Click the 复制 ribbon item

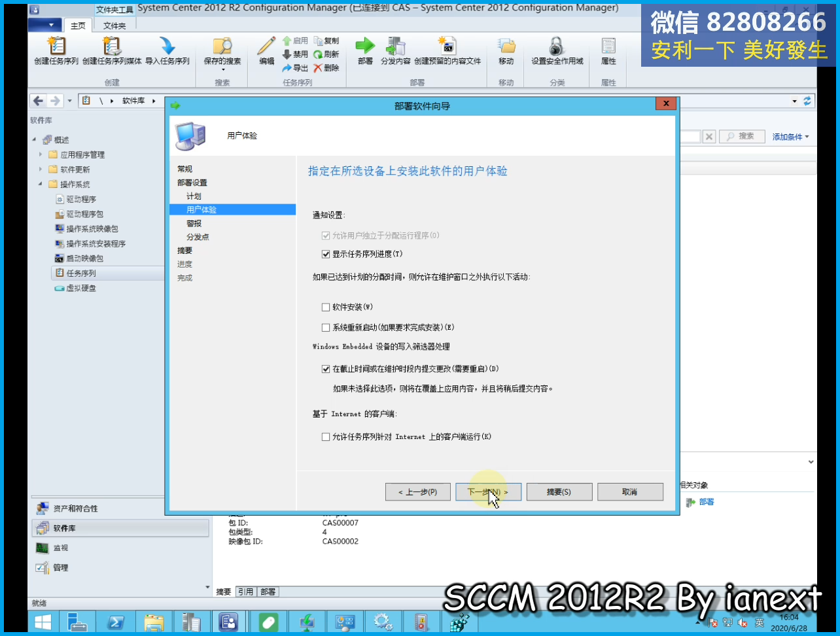[326, 41]
